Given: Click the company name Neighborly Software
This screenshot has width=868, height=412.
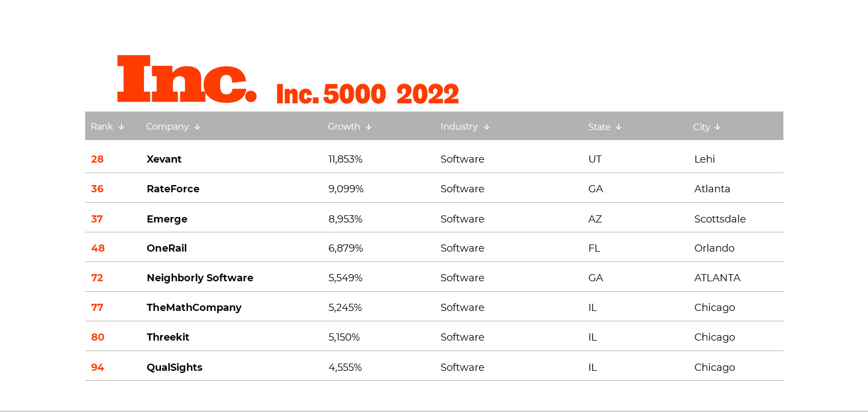Looking at the screenshot, I should (200, 277).
